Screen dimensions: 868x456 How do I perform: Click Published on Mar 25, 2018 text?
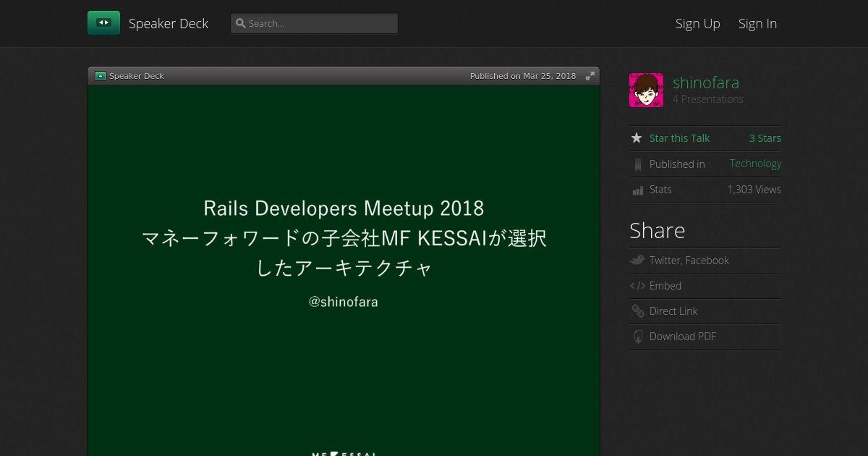pos(523,76)
